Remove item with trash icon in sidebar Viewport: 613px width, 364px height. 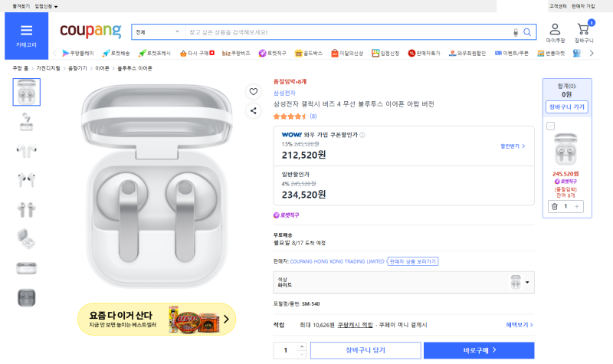coord(554,206)
